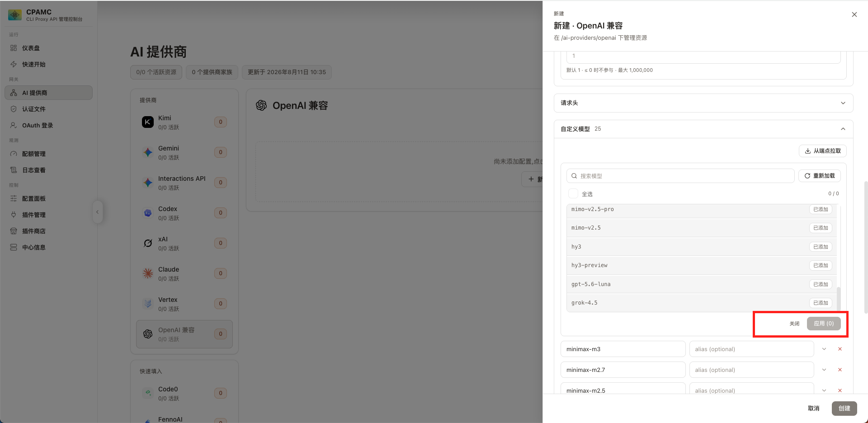Click 从端点拉取 button
Viewport: 868px width, 423px height.
coord(823,151)
